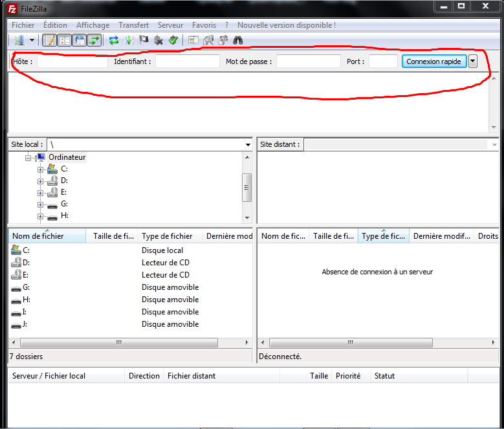Image resolution: width=504 pixels, height=429 pixels.
Task: Select J: Disque amovible row
Action: coord(130,324)
